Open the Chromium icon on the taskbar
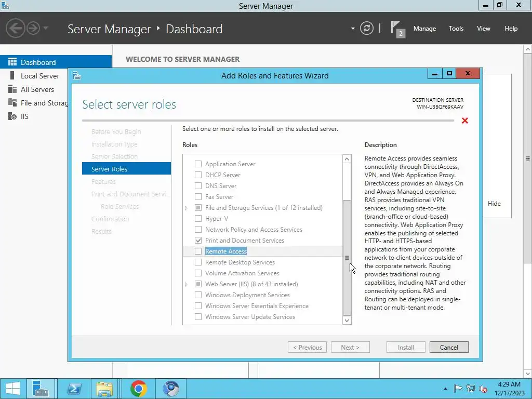Screen dimensions: 532x399 pos(170,389)
